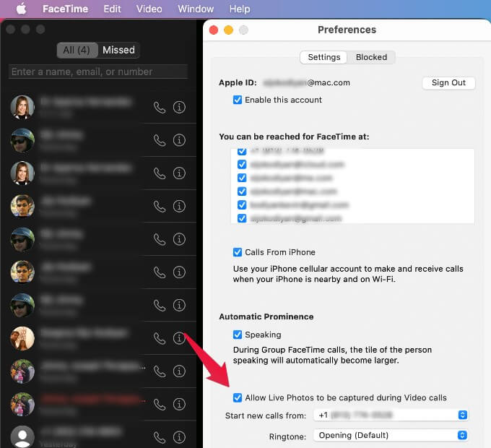Show All (4) calls
This screenshot has width=491, height=448.
tap(77, 50)
